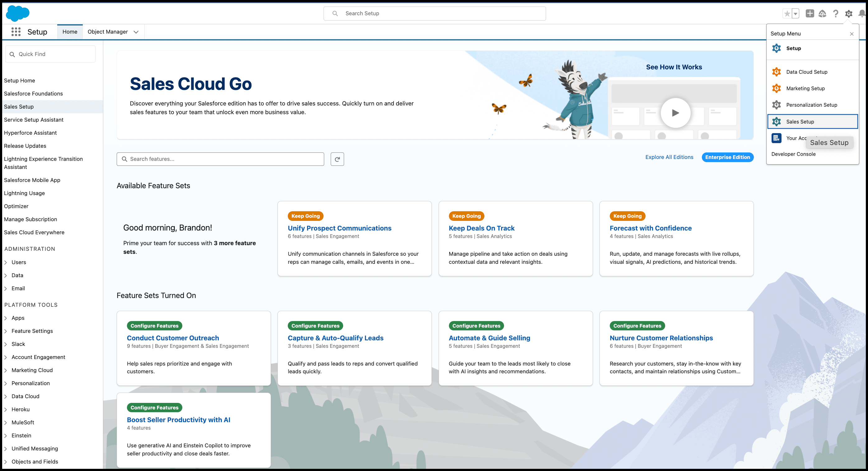Expand the Data administration node
This screenshot has height=471, width=868.
pos(6,275)
